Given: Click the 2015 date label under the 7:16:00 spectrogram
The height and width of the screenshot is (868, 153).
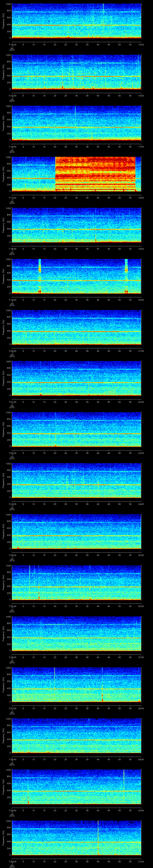Looking at the screenshot, I should point(12,152).
